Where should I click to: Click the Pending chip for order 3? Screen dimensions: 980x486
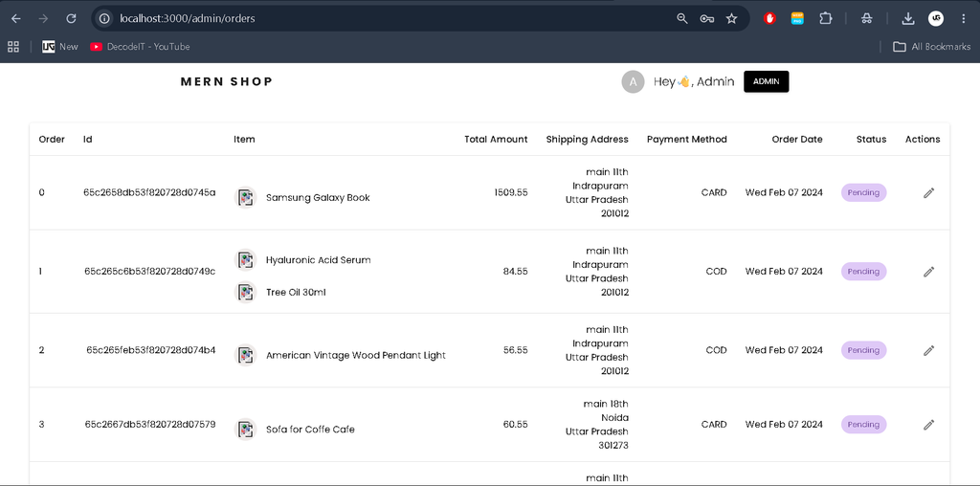(x=863, y=424)
